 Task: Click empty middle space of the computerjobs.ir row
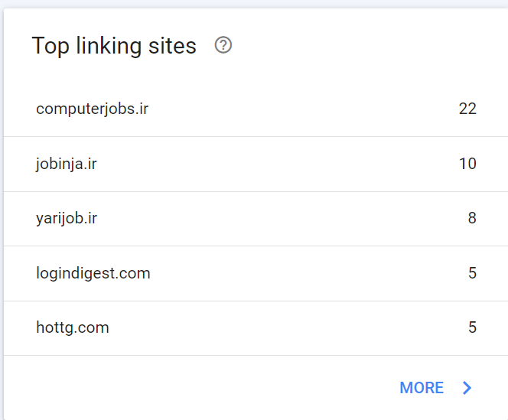[x=291, y=109]
